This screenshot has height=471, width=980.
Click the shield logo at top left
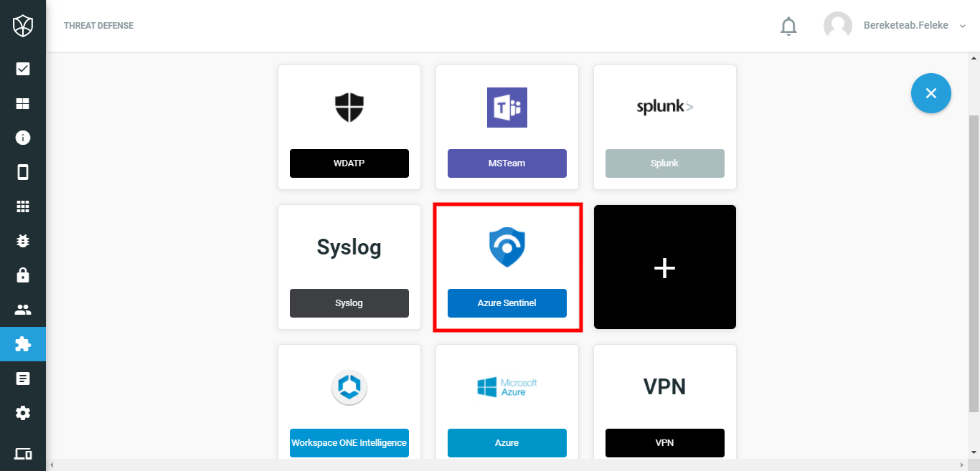tap(23, 27)
